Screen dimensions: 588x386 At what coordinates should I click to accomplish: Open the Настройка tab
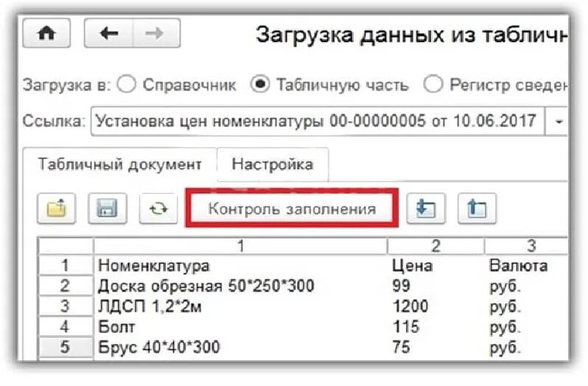click(x=273, y=164)
